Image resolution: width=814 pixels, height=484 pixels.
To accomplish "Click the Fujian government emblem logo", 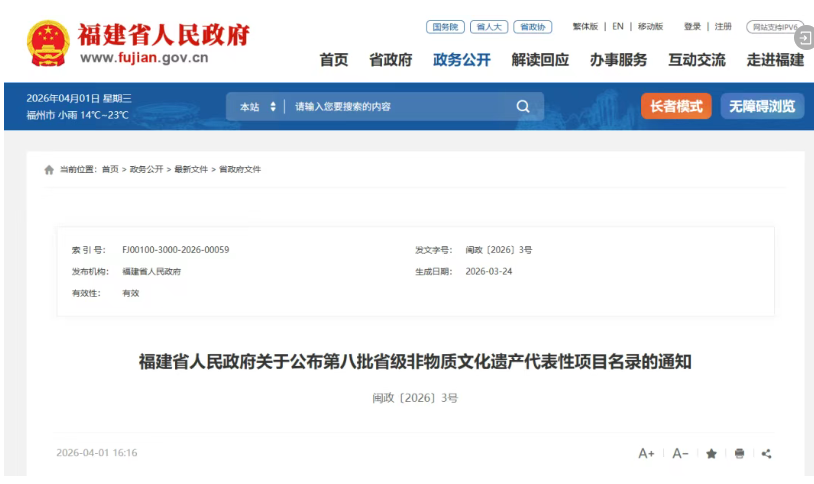I will coord(48,44).
